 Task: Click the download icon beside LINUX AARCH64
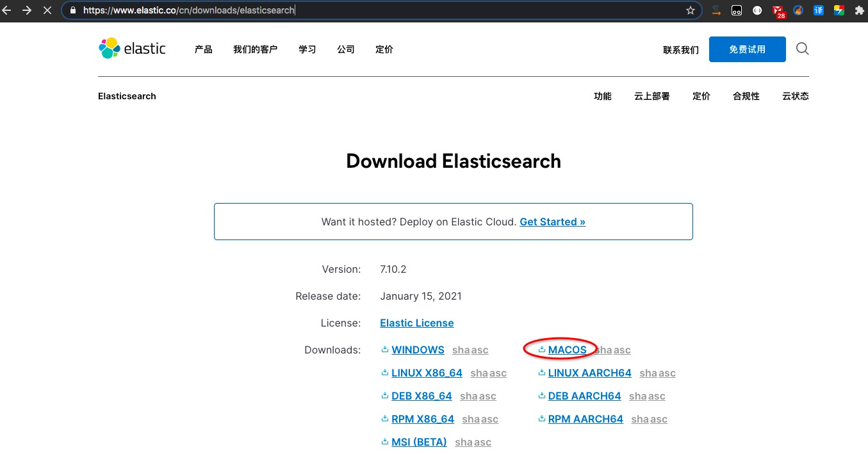coord(542,373)
